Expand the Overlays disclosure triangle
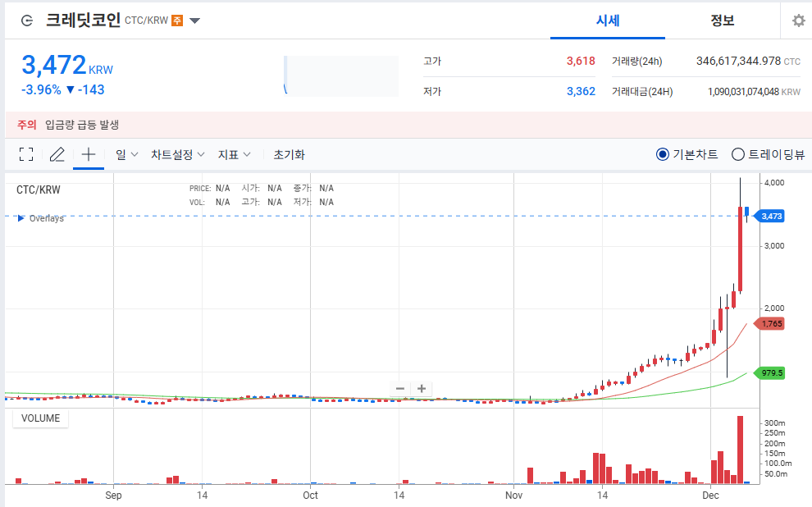Image resolution: width=812 pixels, height=507 pixels. 21,218
